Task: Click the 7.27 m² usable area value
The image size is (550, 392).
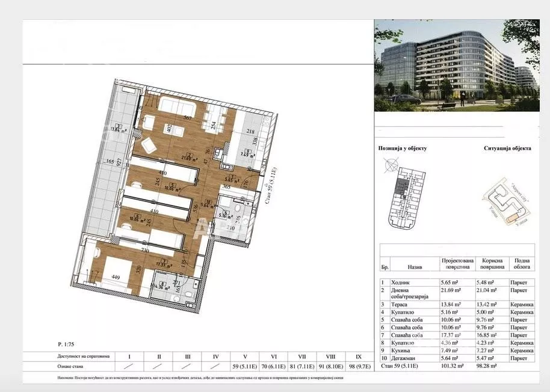Action: pyautogui.click(x=485, y=351)
